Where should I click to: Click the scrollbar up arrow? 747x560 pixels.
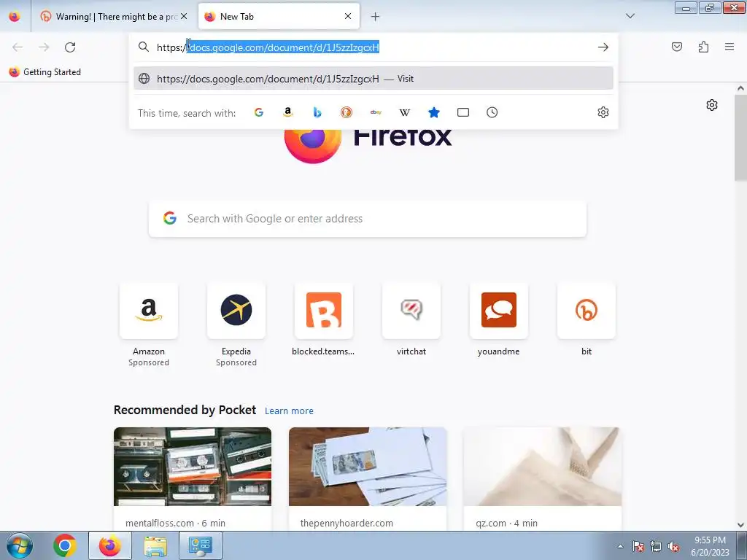point(740,88)
